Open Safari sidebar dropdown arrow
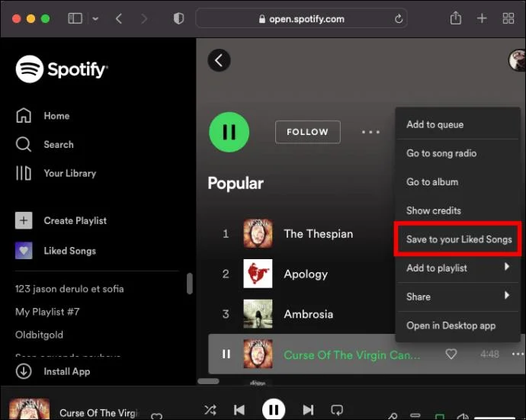 coord(95,18)
